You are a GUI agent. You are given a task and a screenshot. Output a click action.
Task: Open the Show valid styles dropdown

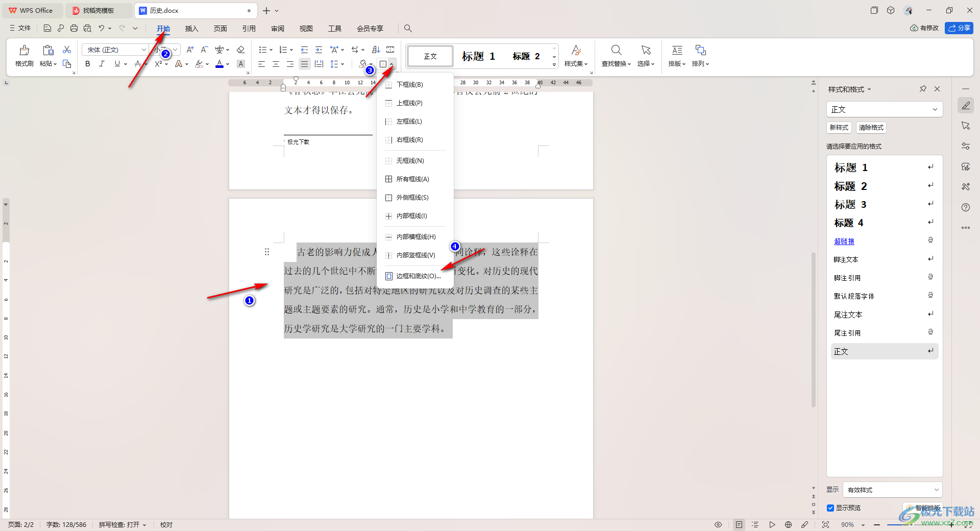(892, 490)
